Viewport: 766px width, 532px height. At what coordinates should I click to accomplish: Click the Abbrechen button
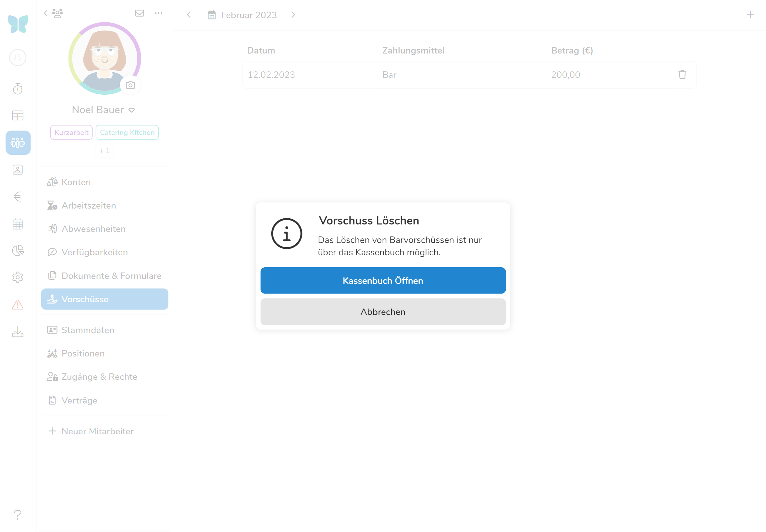383,312
